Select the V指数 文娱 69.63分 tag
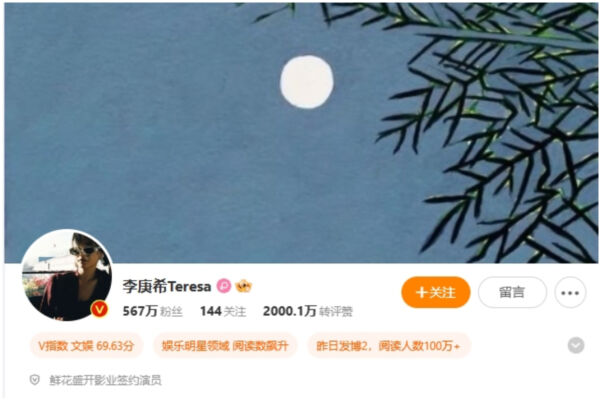This screenshot has width=600, height=400. click(86, 346)
